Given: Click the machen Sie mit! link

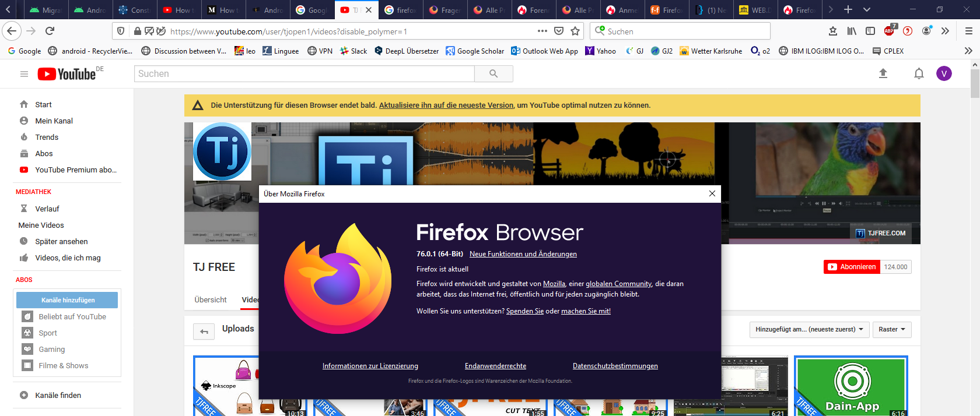Looking at the screenshot, I should click(x=586, y=311).
